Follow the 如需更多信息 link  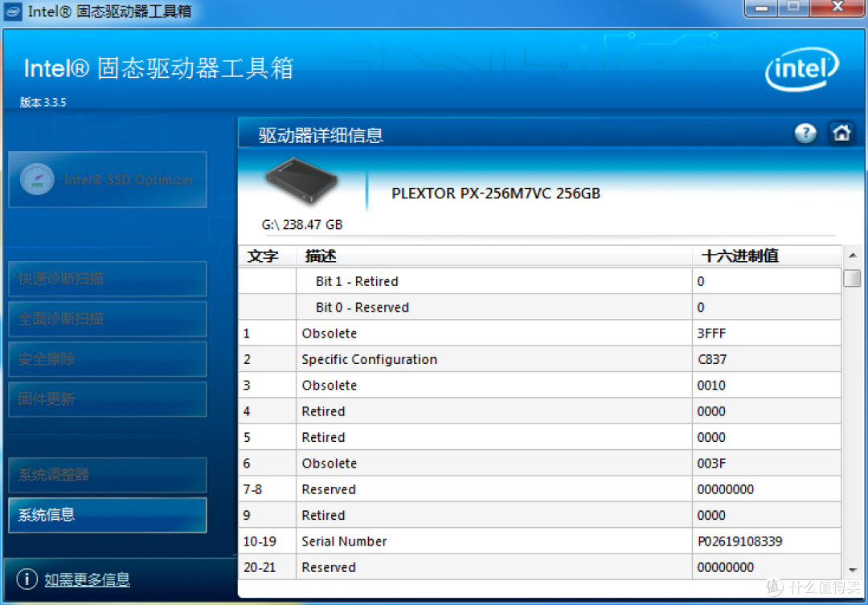(88, 578)
